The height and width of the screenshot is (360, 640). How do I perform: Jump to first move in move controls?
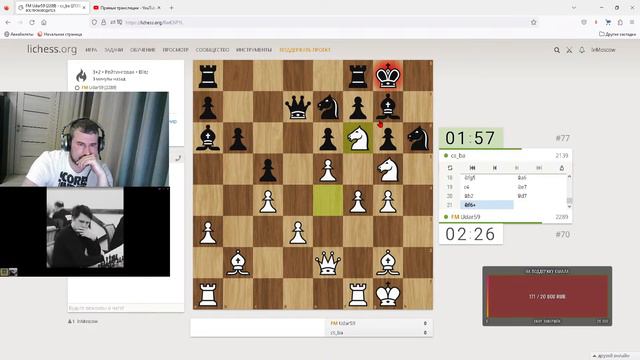[472, 168]
